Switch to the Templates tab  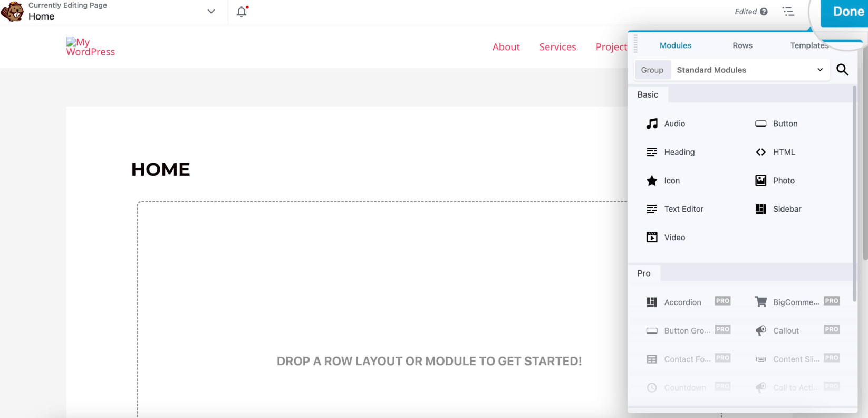pyautogui.click(x=809, y=45)
